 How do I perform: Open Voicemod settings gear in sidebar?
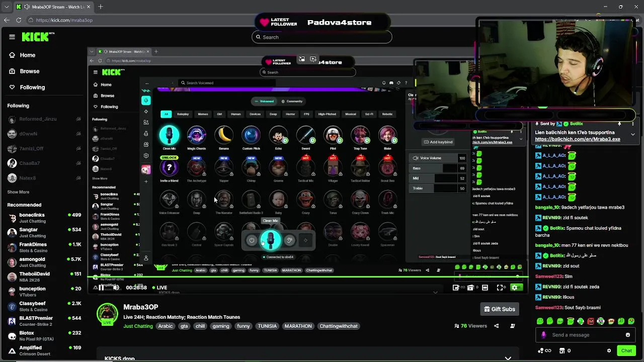point(146,156)
